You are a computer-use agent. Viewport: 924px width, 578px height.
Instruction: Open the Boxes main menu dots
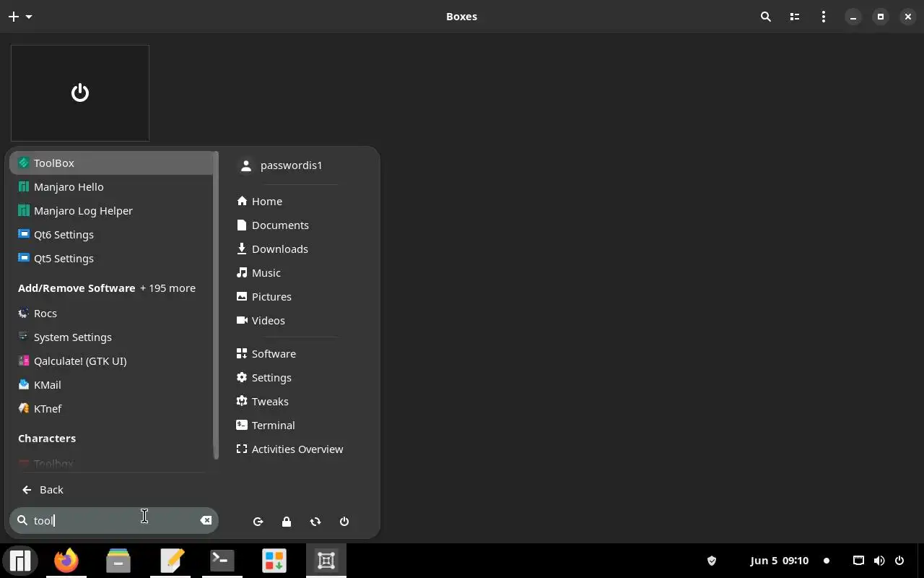(x=824, y=17)
